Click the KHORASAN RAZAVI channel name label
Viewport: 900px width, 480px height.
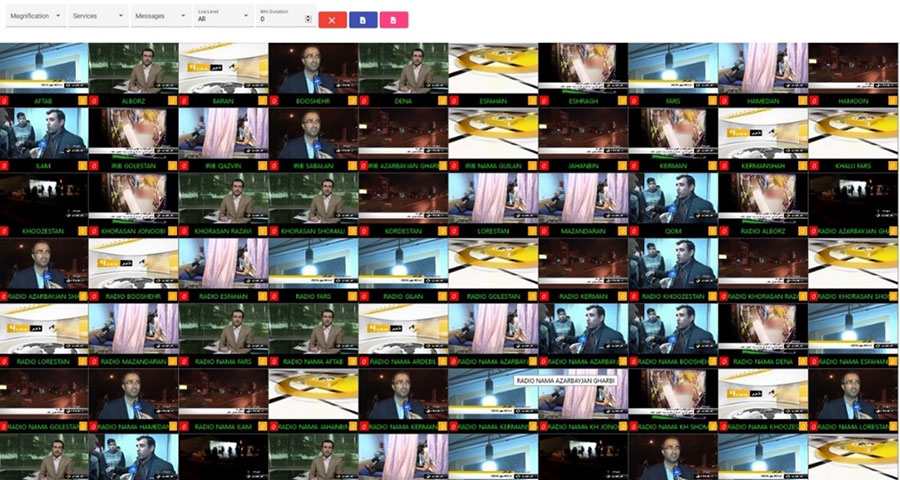click(223, 231)
